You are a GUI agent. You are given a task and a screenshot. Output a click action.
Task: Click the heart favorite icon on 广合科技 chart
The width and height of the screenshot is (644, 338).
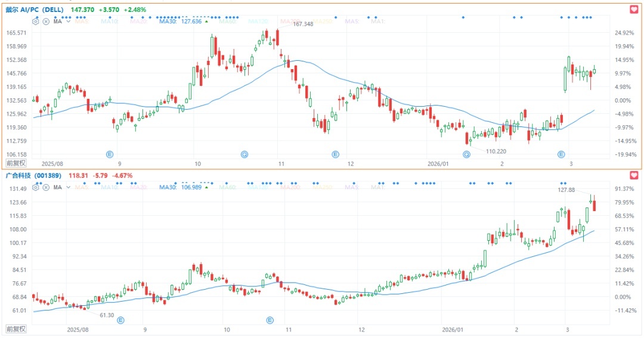click(634, 176)
